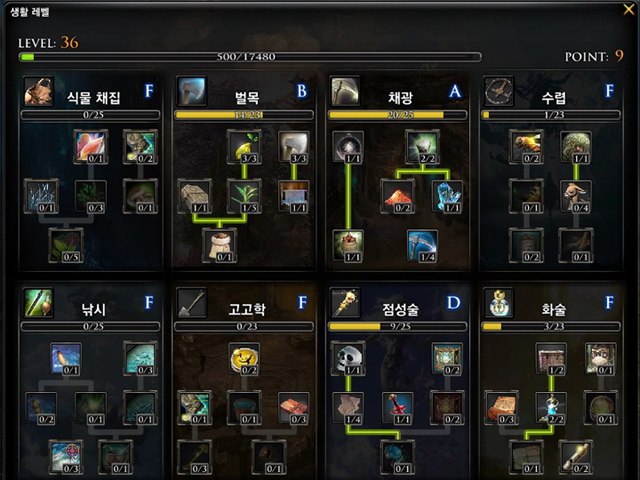Click the camel skill icon under 수렵
640x480 pixels.
pos(576,196)
